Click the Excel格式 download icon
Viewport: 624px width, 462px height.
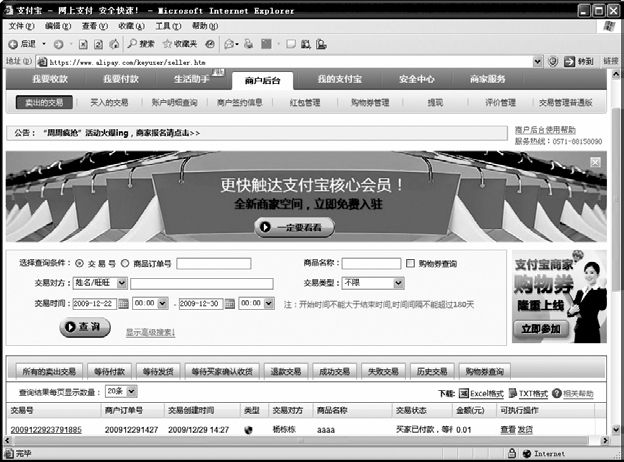point(464,393)
